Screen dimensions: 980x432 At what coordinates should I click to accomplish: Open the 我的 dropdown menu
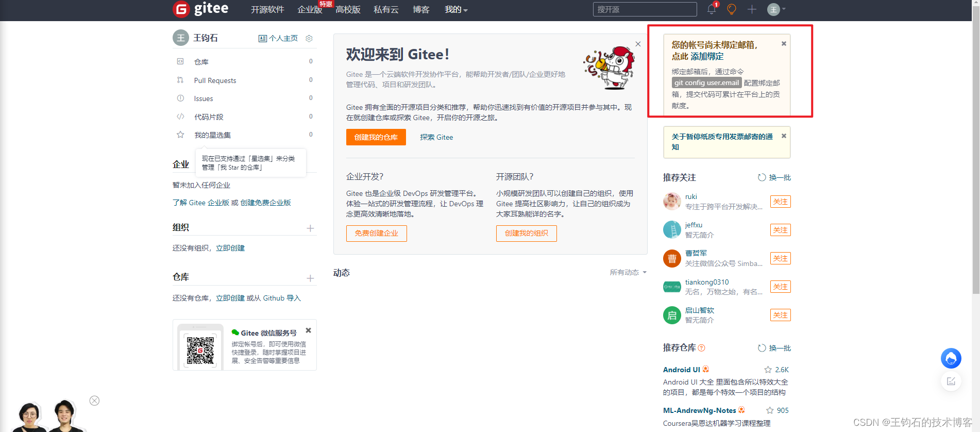[456, 10]
